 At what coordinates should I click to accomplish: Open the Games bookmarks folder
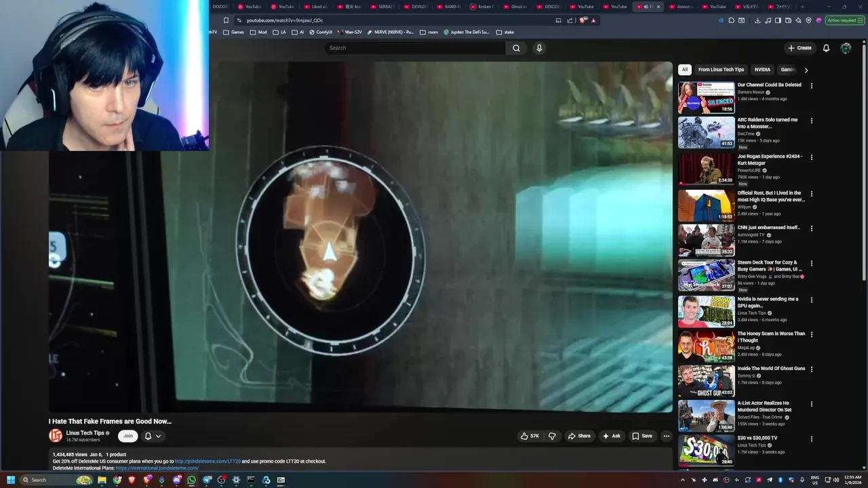[233, 32]
